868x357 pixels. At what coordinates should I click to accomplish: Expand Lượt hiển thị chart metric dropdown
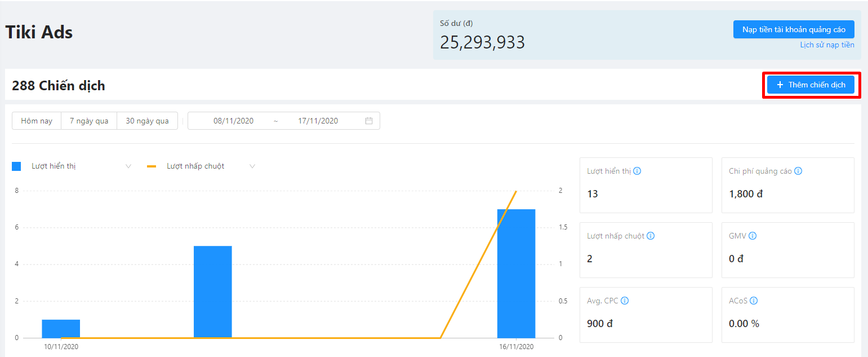[x=128, y=166]
